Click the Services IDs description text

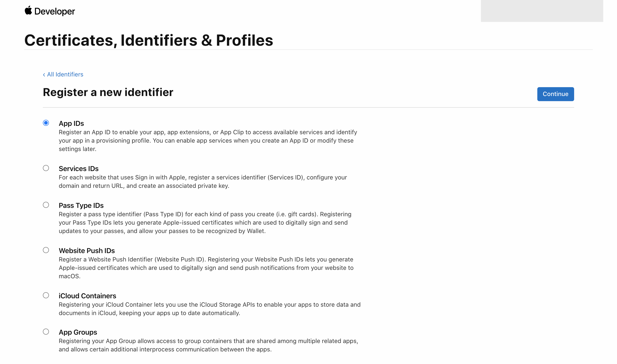pyautogui.click(x=202, y=182)
